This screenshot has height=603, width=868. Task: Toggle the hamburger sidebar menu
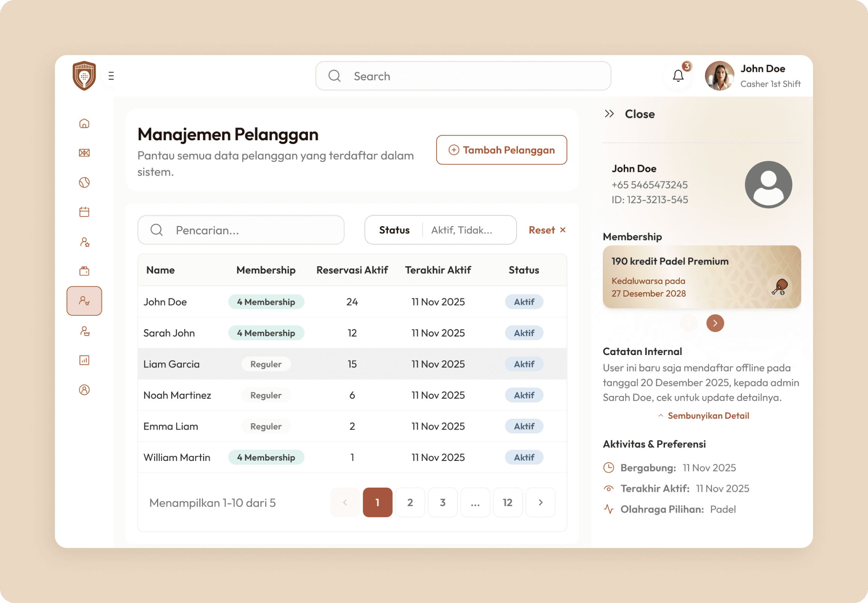(111, 76)
